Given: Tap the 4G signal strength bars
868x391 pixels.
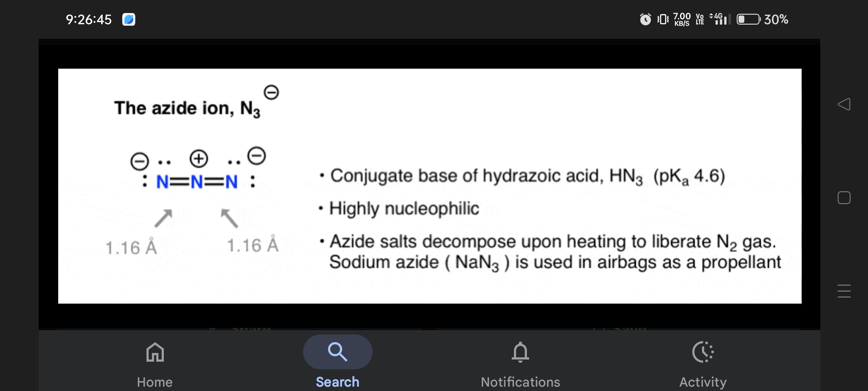Looking at the screenshot, I should click(720, 19).
